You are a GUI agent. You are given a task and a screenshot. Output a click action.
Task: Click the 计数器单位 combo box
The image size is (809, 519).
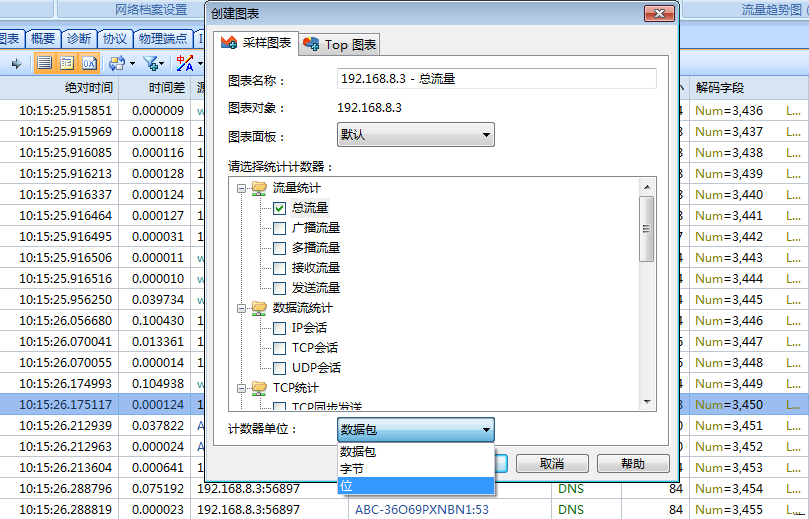415,429
